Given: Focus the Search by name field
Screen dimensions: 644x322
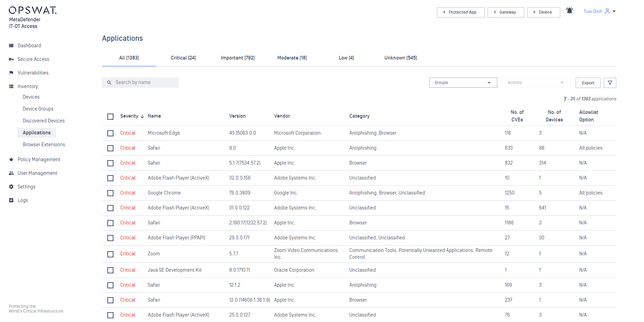Looking at the screenshot, I should coord(140,83).
